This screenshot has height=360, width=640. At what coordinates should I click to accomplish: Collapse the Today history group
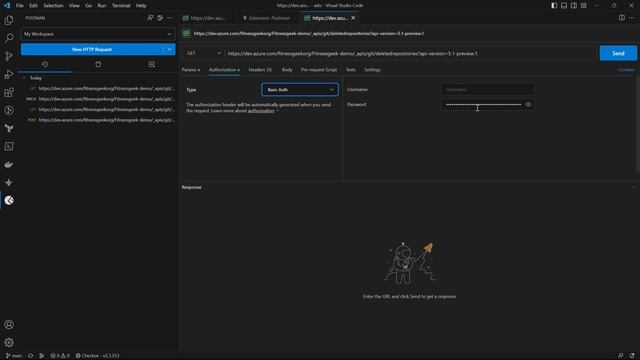pyautogui.click(x=24, y=78)
